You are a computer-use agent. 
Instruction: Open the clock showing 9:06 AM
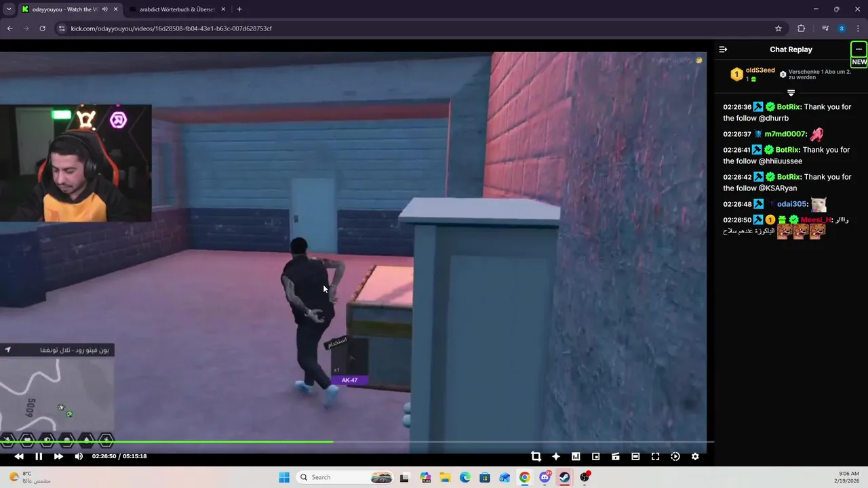pos(848,477)
